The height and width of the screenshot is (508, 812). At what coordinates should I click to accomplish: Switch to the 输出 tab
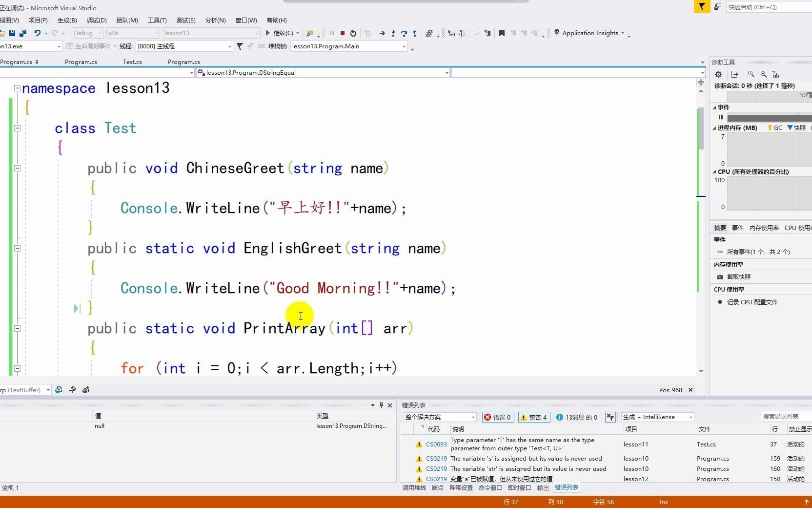[543, 488]
